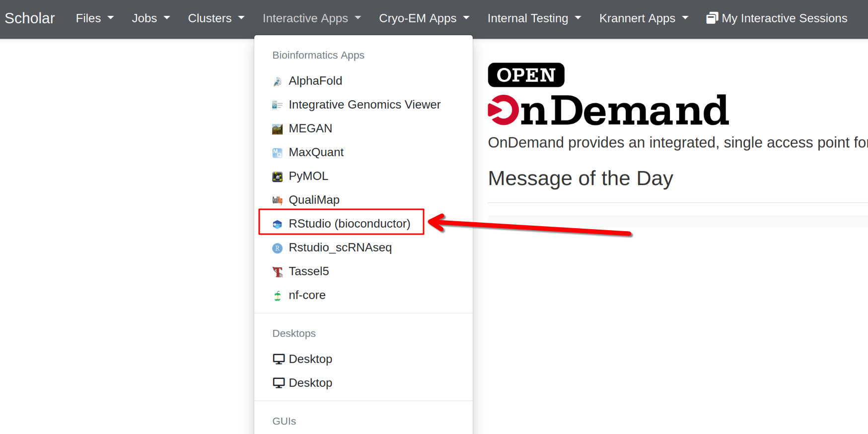Open the Internal Testing menu

(534, 18)
